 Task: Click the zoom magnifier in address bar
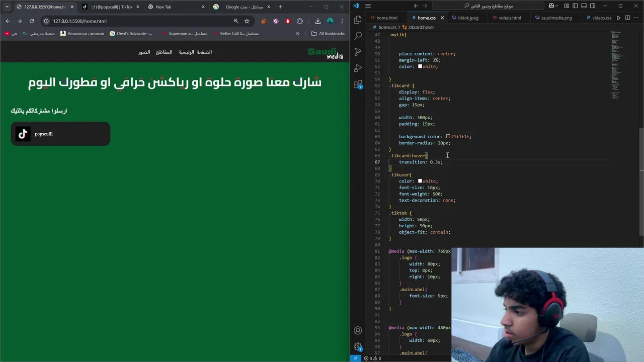coord(236,21)
